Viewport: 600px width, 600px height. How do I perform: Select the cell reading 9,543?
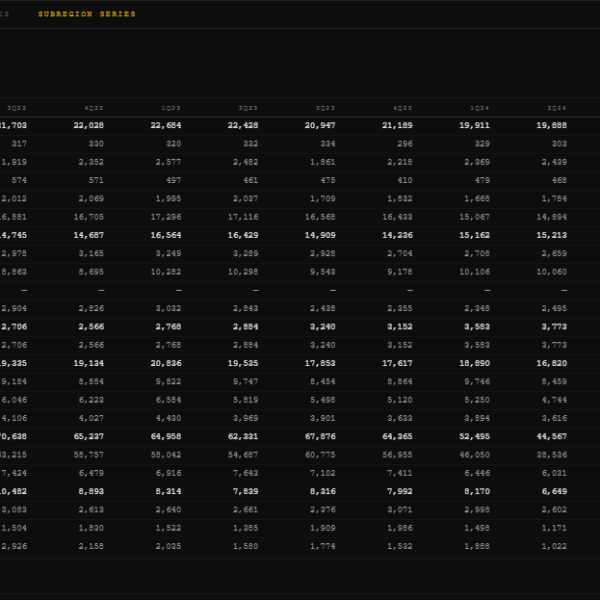[x=323, y=272]
